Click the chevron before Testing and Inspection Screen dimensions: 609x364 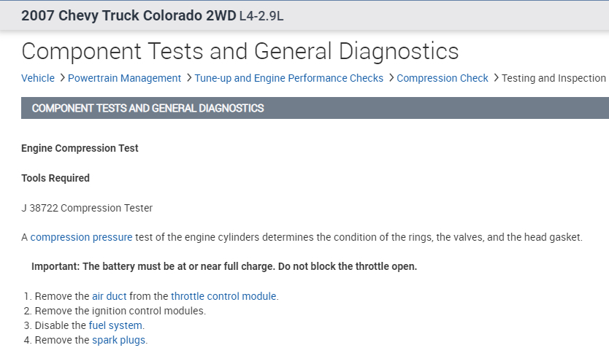[496, 78]
